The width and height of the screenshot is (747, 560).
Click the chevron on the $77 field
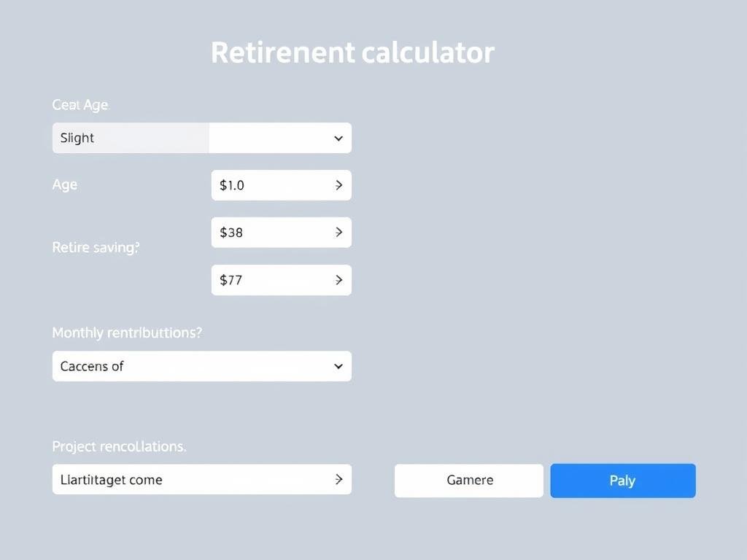(337, 279)
